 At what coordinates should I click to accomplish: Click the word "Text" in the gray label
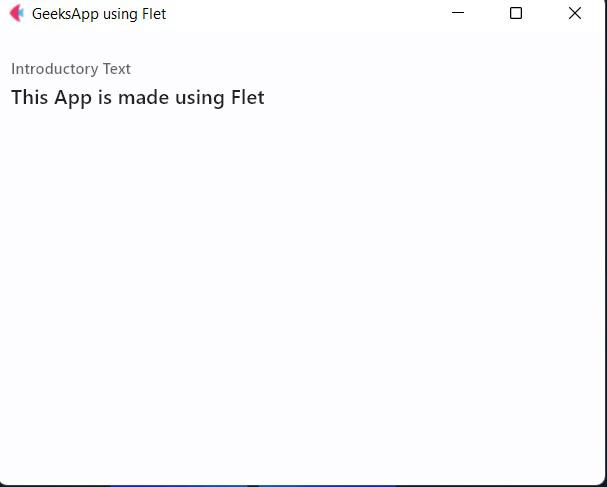117,69
